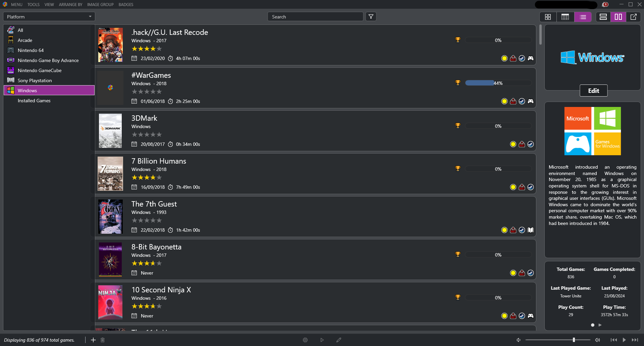Click into the Search field
The width and height of the screenshot is (644, 346).
pos(315,17)
